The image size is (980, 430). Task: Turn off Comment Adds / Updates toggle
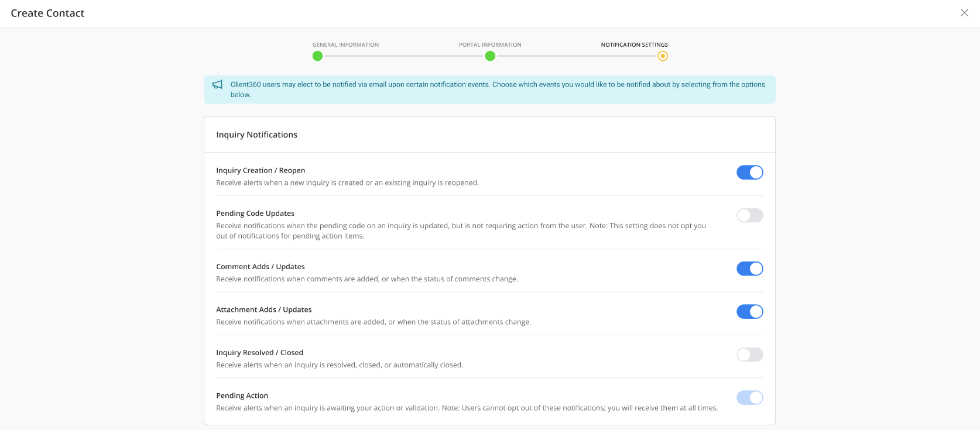pyautogui.click(x=749, y=269)
